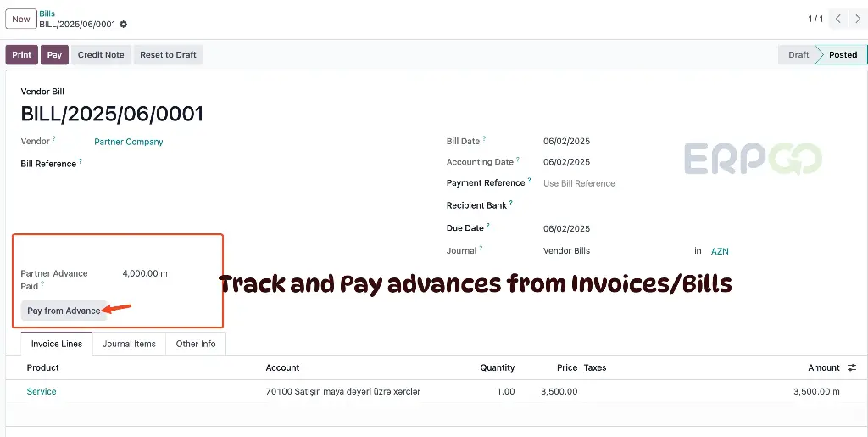Show help tooltip for Payment Reference
Screen dimensions: 868x437
coord(529,181)
